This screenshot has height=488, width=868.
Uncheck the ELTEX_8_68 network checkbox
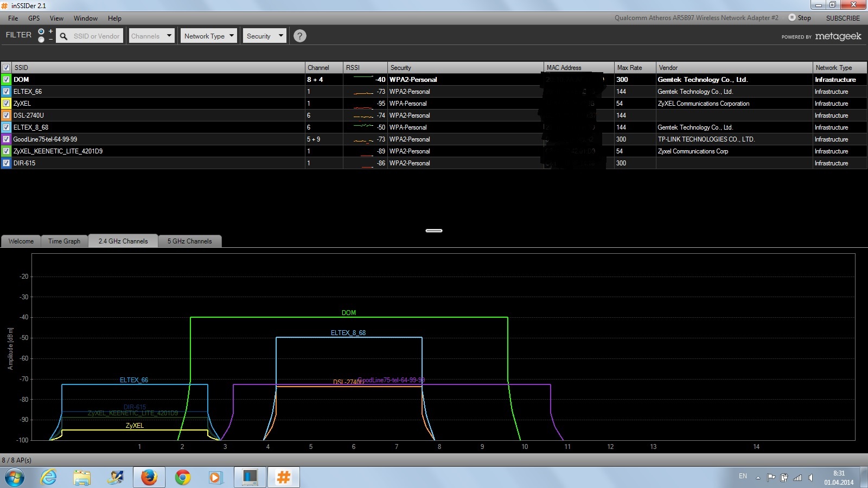(6, 127)
